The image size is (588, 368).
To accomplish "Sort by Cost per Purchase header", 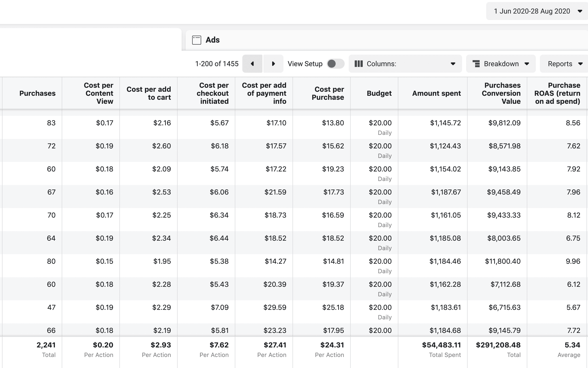I will (328, 93).
